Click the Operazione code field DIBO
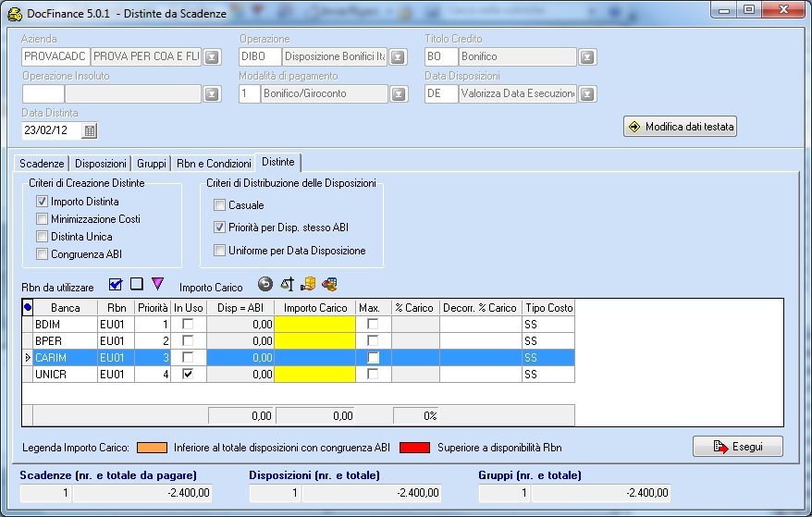Image resolution: width=812 pixels, height=517 pixels. (x=260, y=56)
